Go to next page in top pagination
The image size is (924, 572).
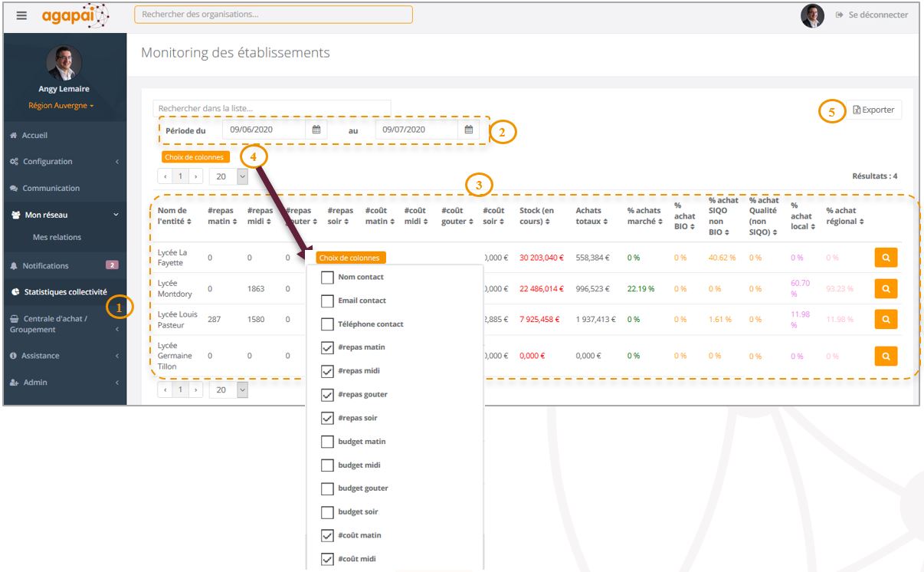coord(196,176)
